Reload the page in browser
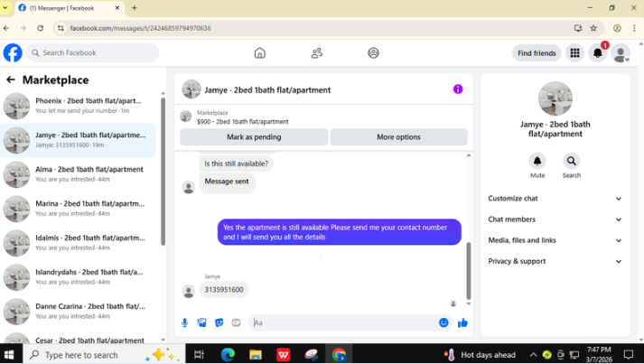Viewport: 644px width, 364px height. coord(41,28)
